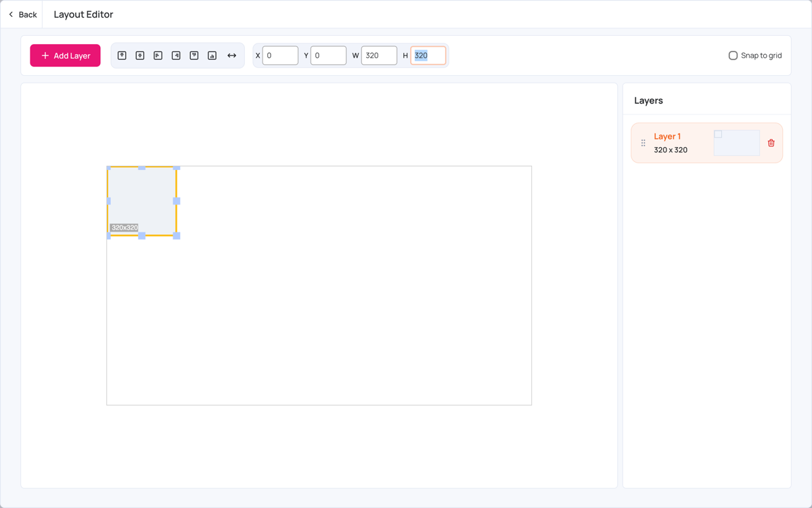Click into the W width field
Image resolution: width=812 pixels, height=508 pixels.
point(379,56)
